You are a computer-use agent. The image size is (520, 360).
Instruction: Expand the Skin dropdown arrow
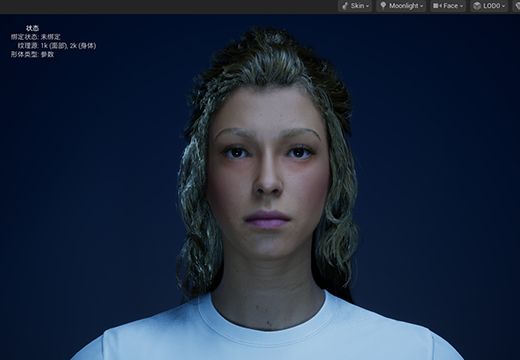367,6
